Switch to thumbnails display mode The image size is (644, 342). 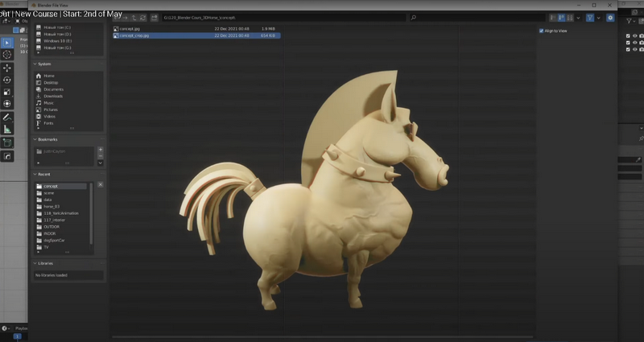pos(569,18)
